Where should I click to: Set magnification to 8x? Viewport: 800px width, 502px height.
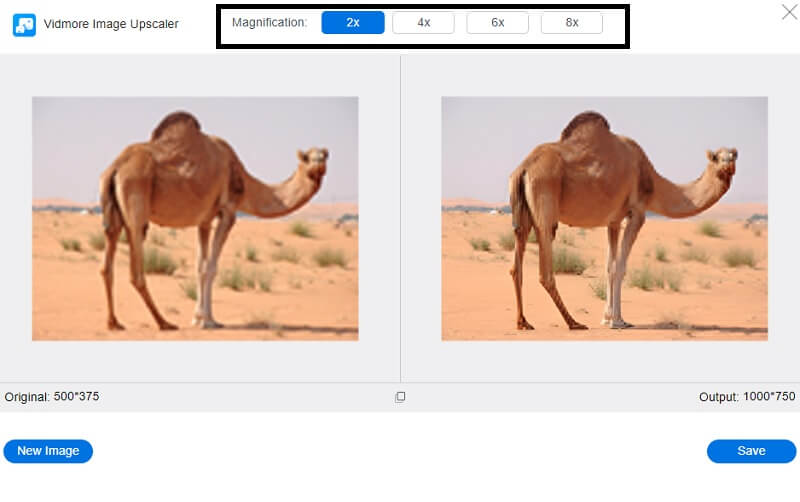[571, 22]
